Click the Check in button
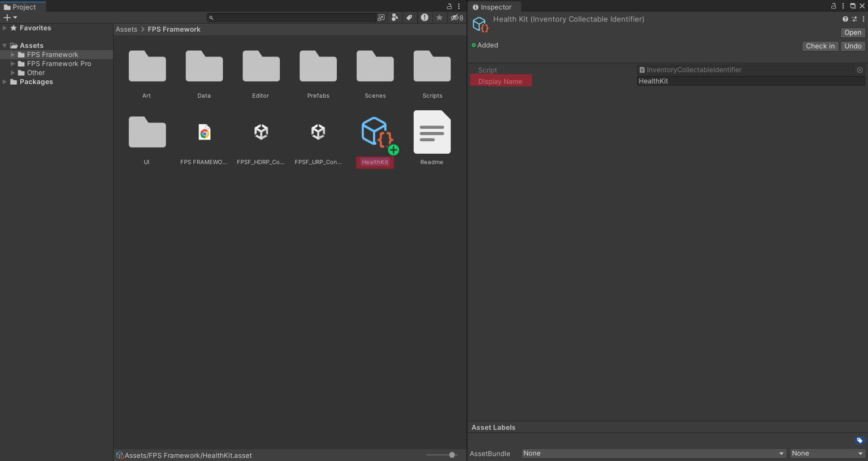This screenshot has height=461, width=868. coord(820,46)
